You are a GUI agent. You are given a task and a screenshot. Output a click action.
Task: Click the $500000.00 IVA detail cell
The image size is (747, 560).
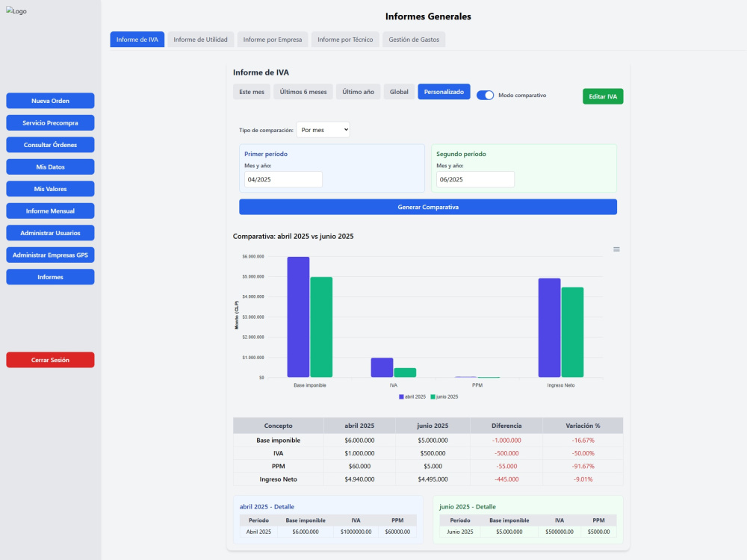click(560, 532)
